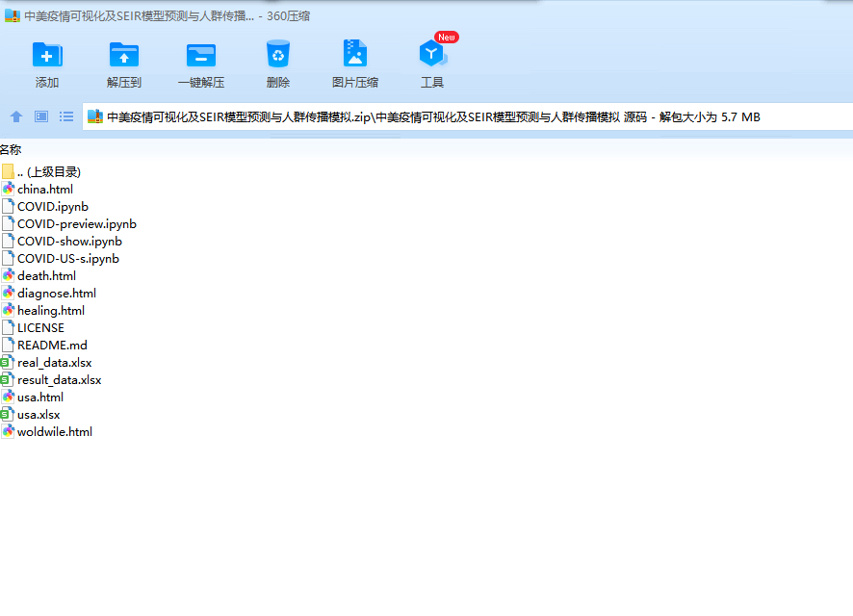Click the death.html file icon

pos(8,275)
